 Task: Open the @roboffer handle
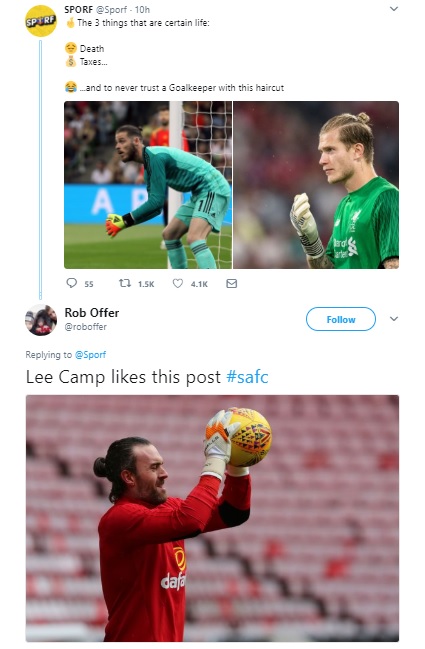pos(86,327)
